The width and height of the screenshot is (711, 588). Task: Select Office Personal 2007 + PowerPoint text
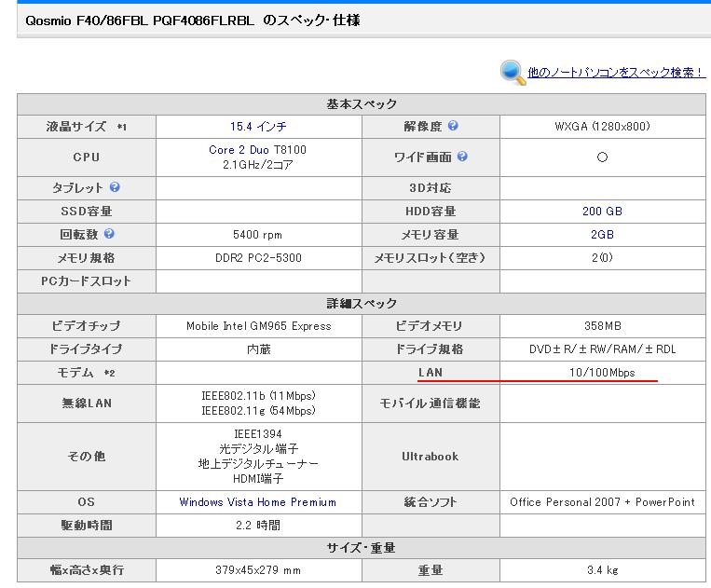tap(602, 502)
